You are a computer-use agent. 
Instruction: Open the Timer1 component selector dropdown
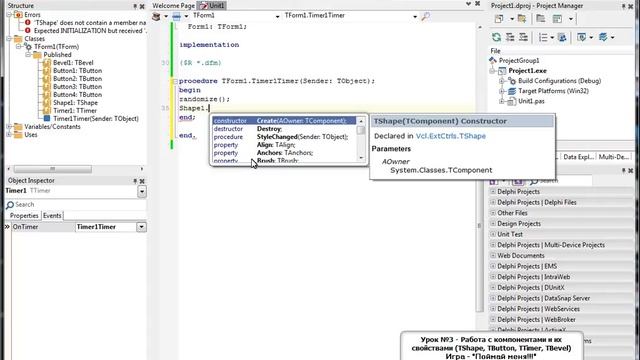point(142,191)
